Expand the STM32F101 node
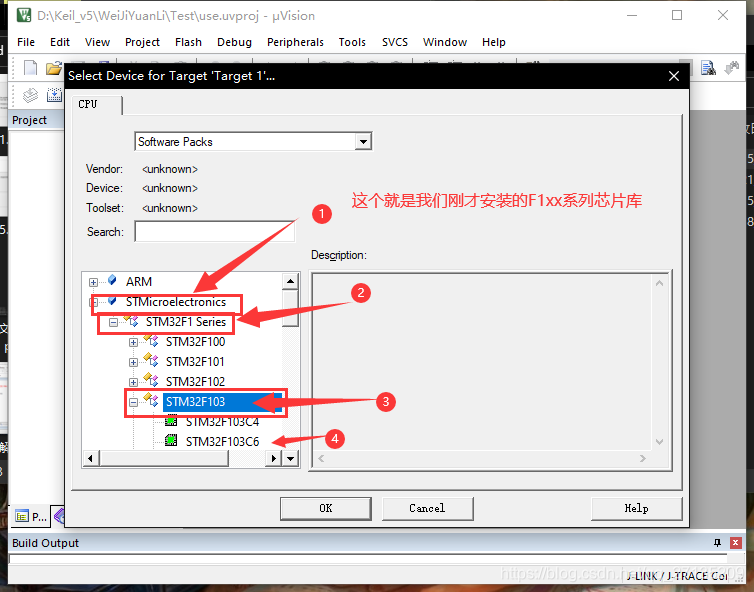The image size is (754, 592). (133, 362)
